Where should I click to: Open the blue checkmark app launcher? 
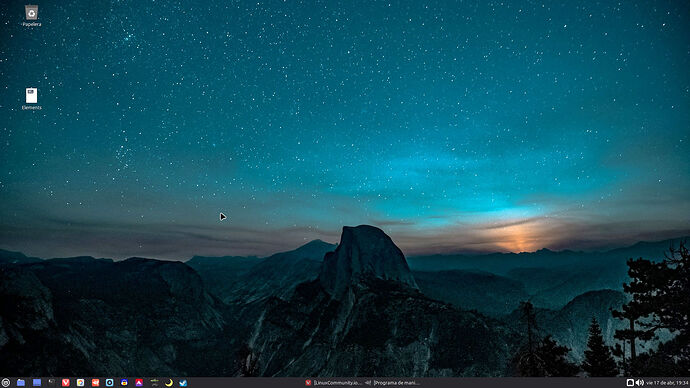tap(183, 383)
